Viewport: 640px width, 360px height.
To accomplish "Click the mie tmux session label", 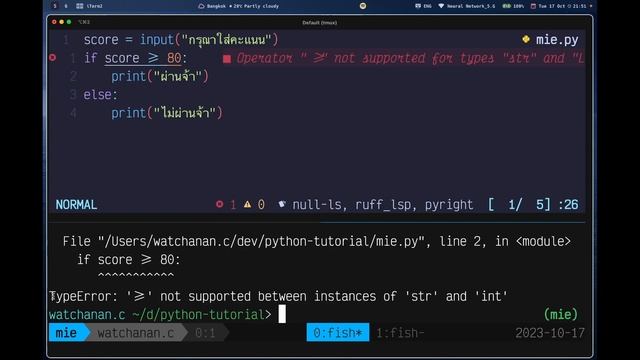I will tap(66, 333).
